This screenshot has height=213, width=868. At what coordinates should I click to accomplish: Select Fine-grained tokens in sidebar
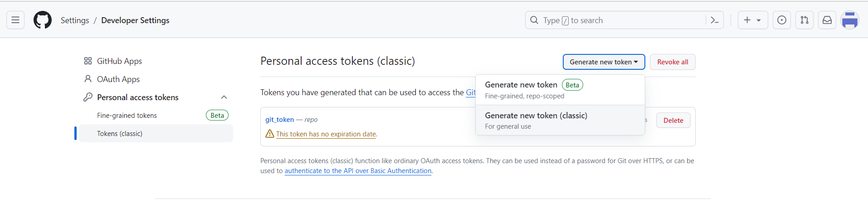(156, 116)
